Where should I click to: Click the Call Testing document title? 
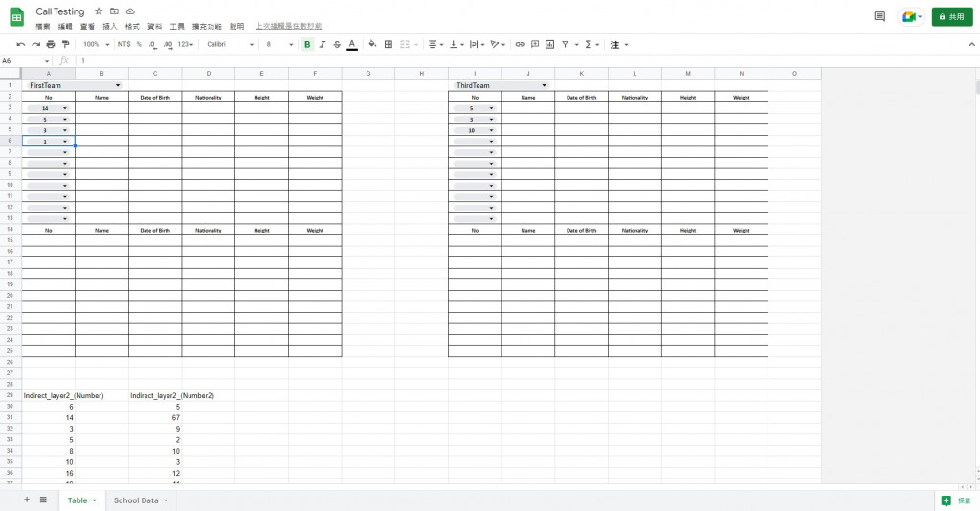pyautogui.click(x=60, y=11)
